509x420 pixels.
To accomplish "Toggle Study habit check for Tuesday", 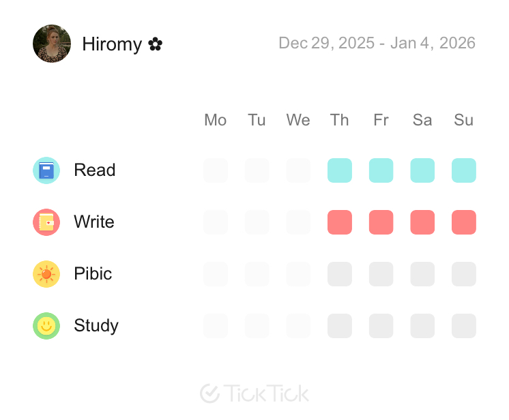I will tap(257, 326).
